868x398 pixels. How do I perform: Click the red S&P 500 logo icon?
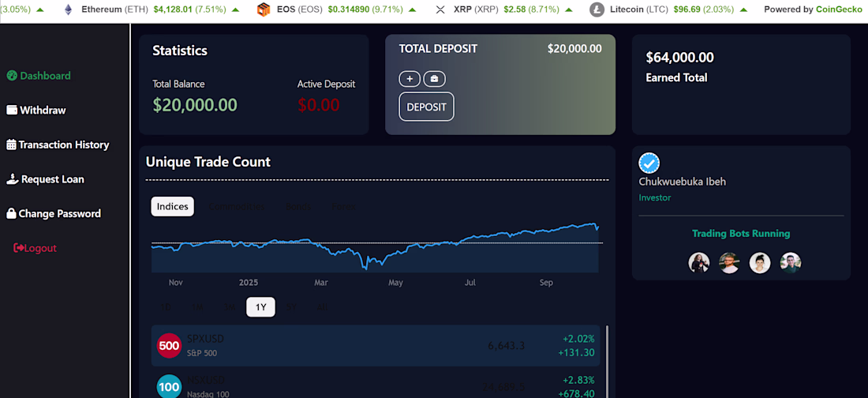(169, 345)
